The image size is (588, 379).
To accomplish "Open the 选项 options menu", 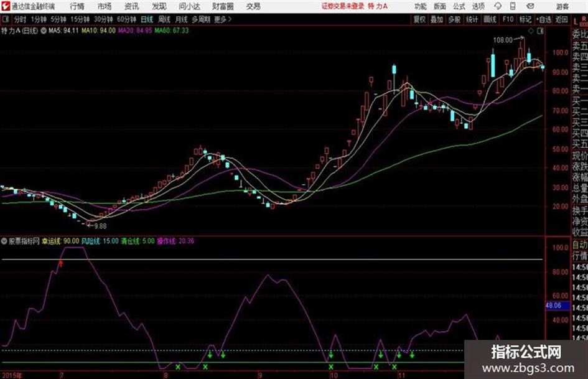I will tap(478, 6).
